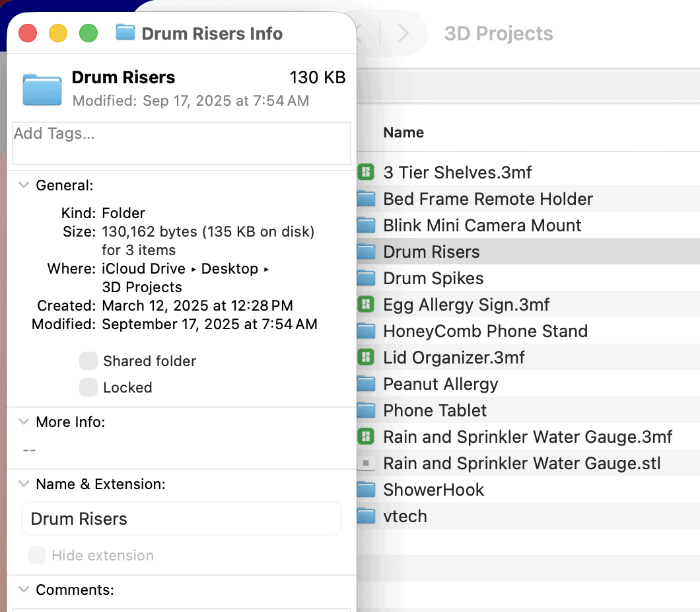Screen dimensions: 700x612
Task: Collapse the Comments section
Action: pos(24,590)
